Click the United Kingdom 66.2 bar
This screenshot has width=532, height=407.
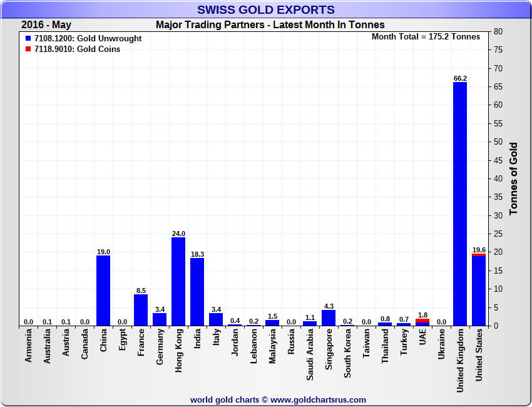pos(460,204)
